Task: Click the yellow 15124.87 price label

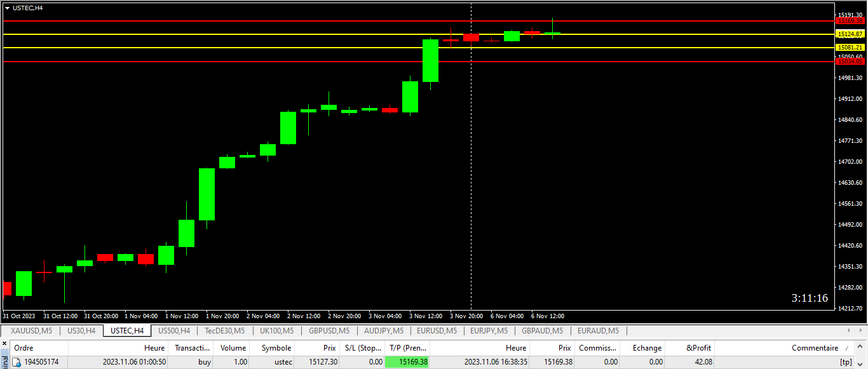Action: [x=850, y=34]
